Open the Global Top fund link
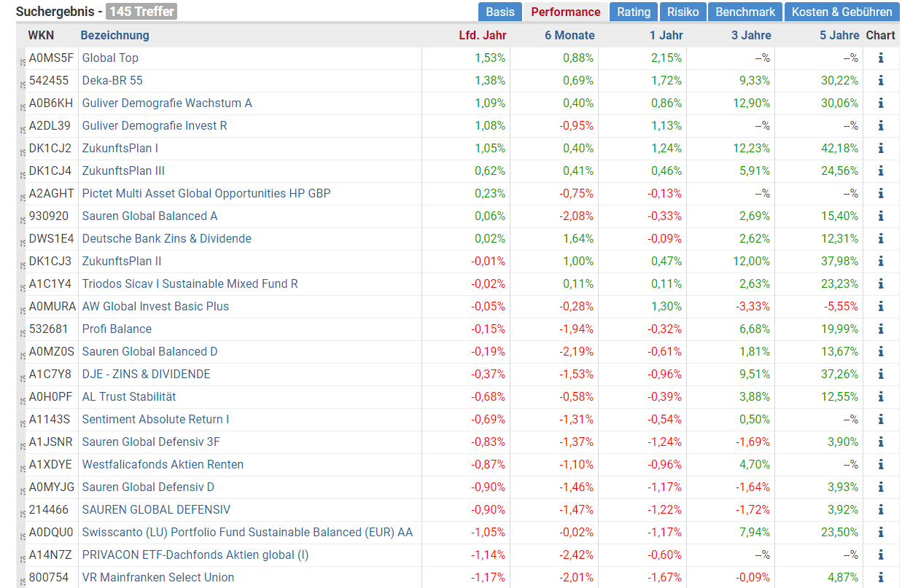This screenshot has height=588, width=902. 110,58
